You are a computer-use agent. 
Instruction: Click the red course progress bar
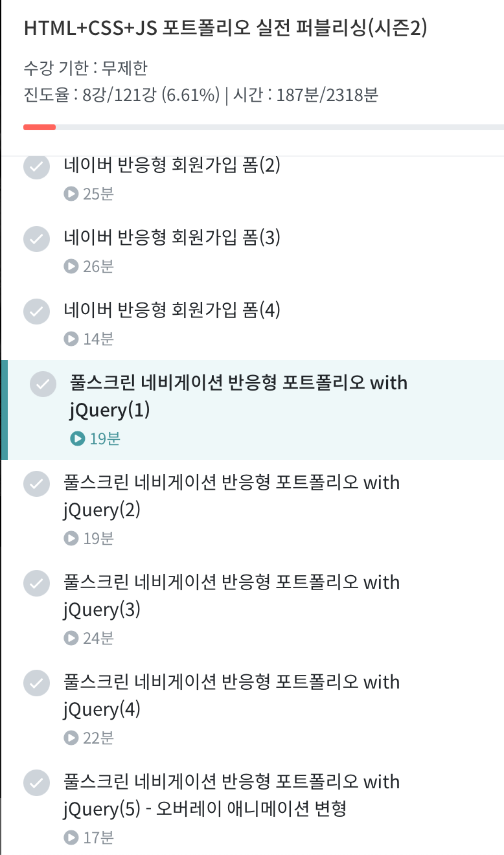tap(40, 127)
